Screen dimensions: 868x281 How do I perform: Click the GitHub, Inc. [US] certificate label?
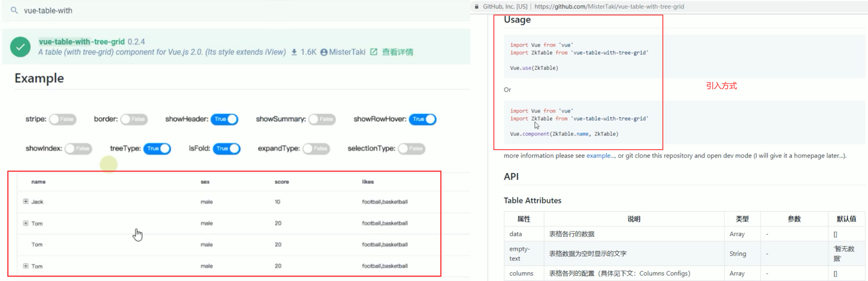pos(505,7)
